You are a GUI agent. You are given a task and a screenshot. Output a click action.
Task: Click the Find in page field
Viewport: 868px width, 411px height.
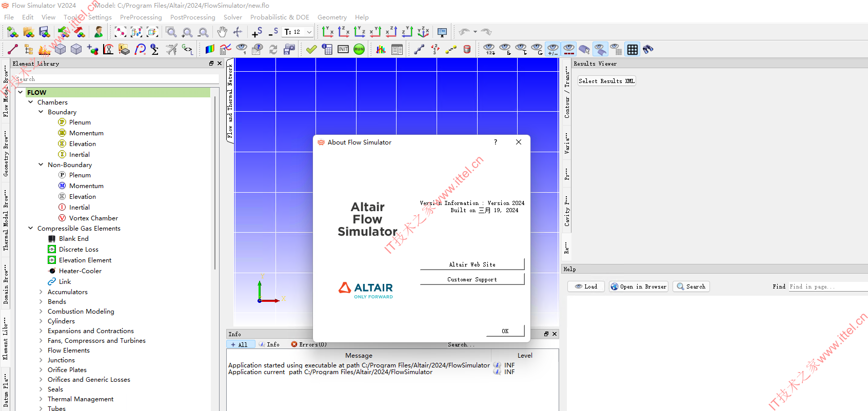pos(827,286)
